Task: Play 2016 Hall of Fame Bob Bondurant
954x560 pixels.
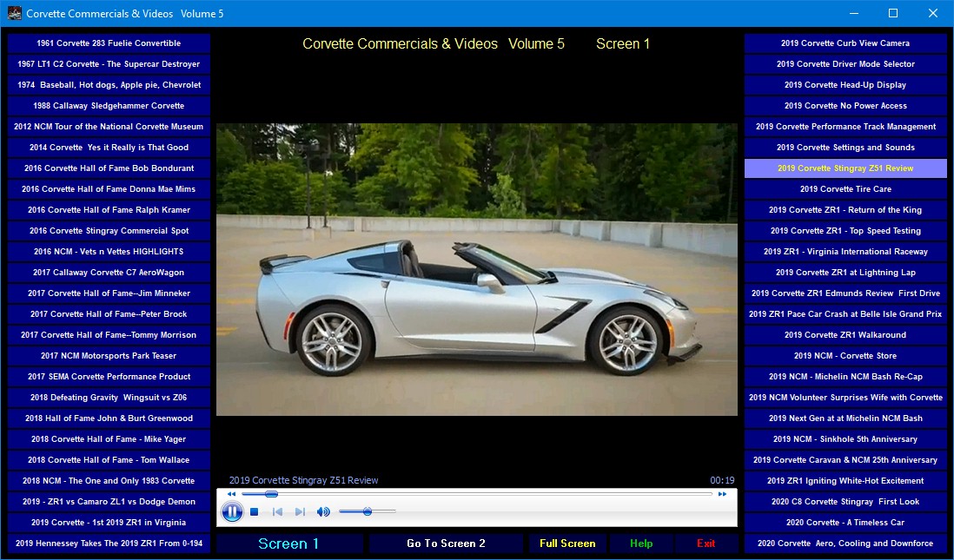Action: pos(109,168)
